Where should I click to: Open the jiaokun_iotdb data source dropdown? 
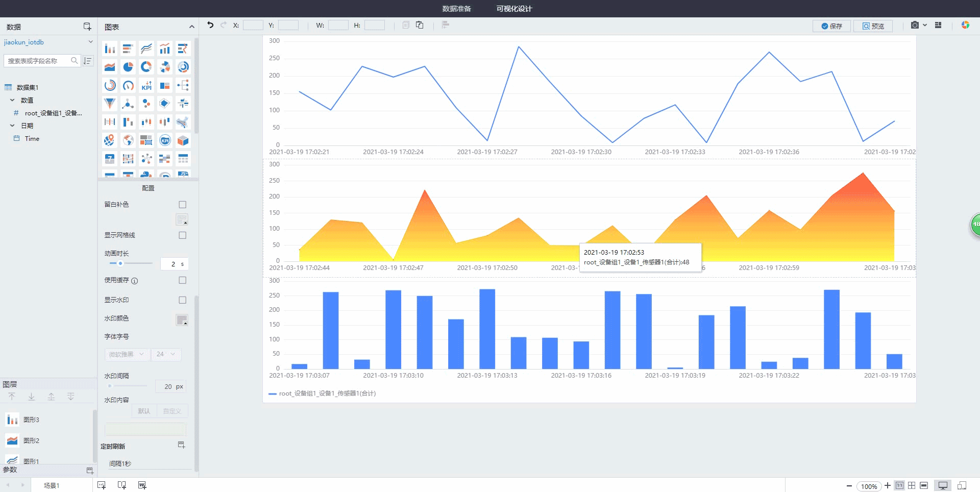90,42
